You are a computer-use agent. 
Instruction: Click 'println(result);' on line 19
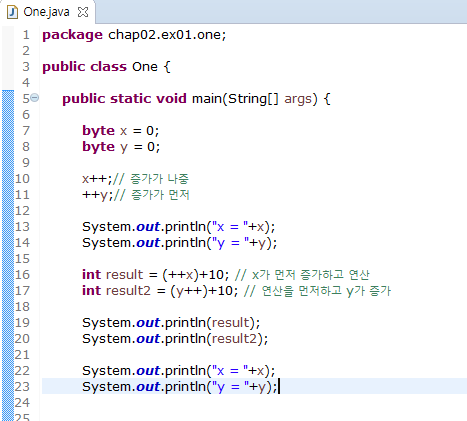[x=213, y=323]
